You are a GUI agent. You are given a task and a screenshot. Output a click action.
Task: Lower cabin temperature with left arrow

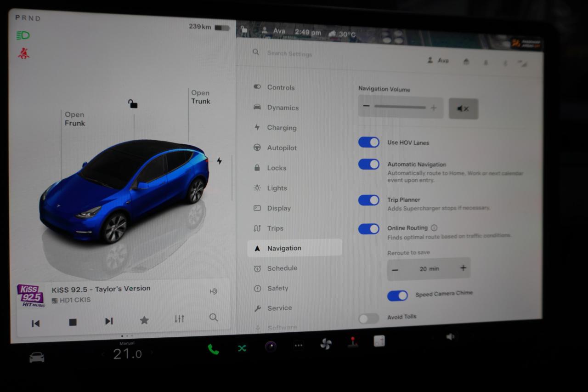pyautogui.click(x=103, y=354)
